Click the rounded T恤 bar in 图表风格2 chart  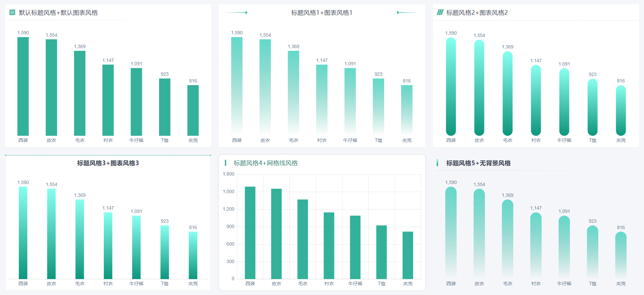click(593, 107)
